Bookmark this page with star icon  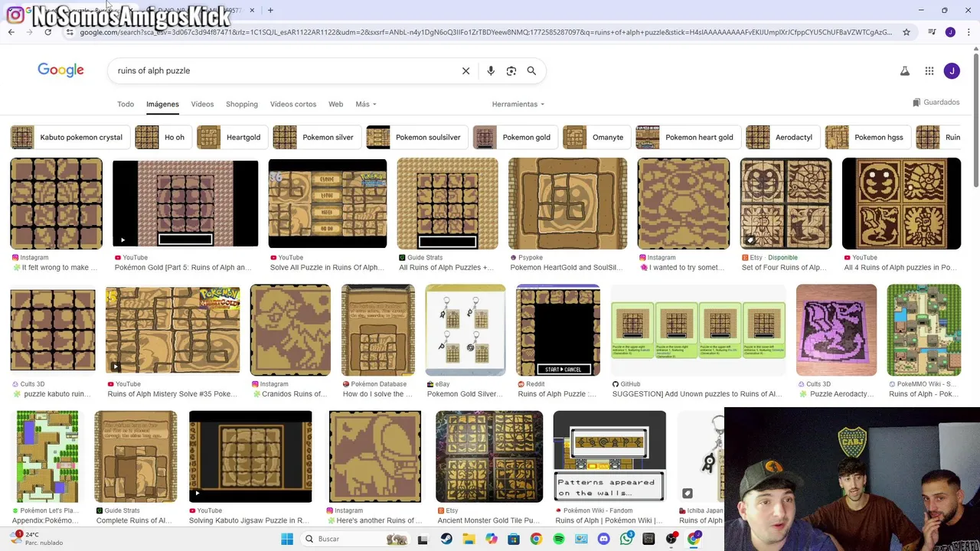(906, 32)
